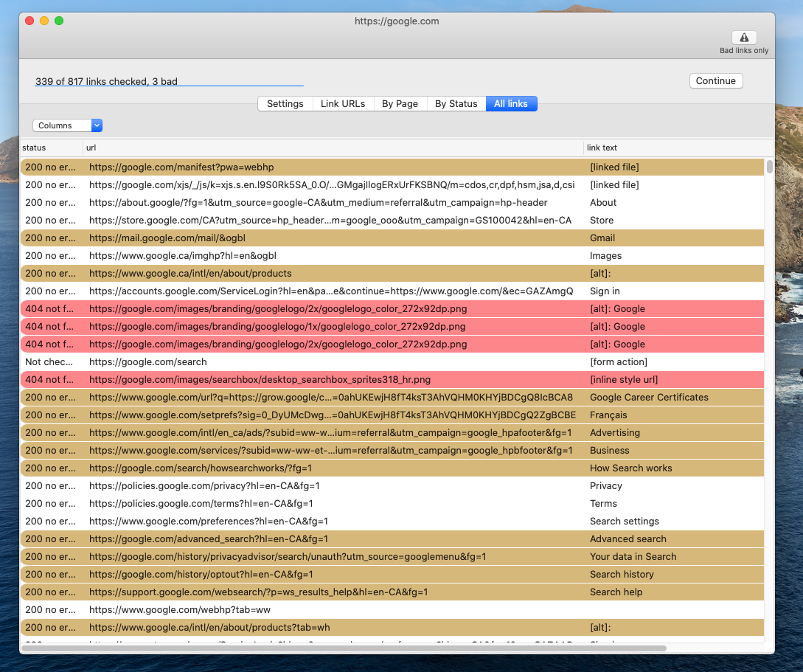This screenshot has width=803, height=672.
Task: Click the "[inline style url]" link text cell
Action: (x=624, y=380)
